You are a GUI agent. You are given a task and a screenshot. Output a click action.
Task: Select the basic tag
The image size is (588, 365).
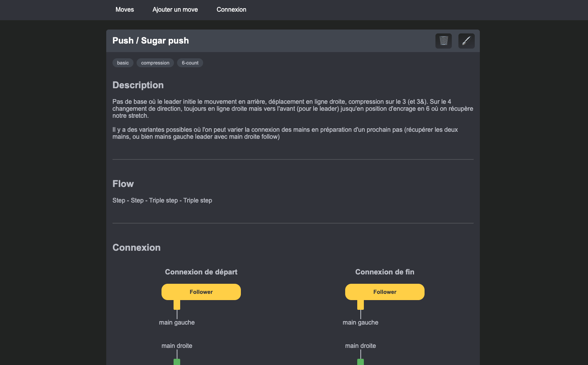[x=123, y=63]
